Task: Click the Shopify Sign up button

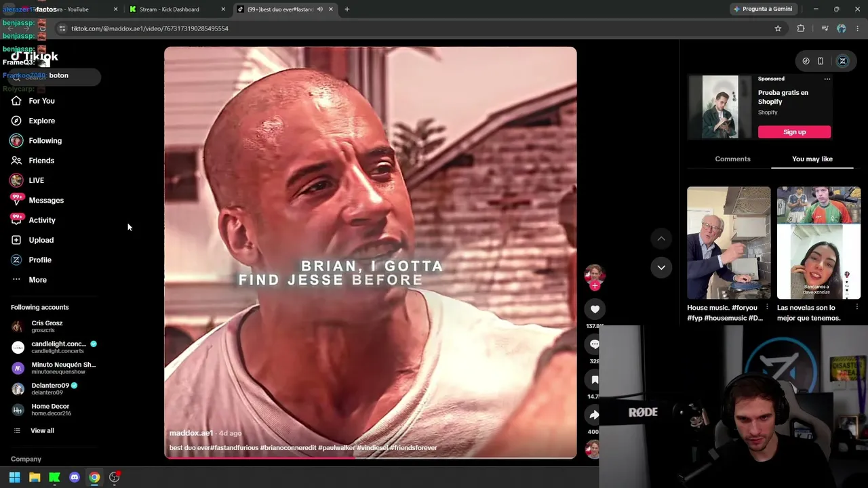Action: click(x=794, y=132)
